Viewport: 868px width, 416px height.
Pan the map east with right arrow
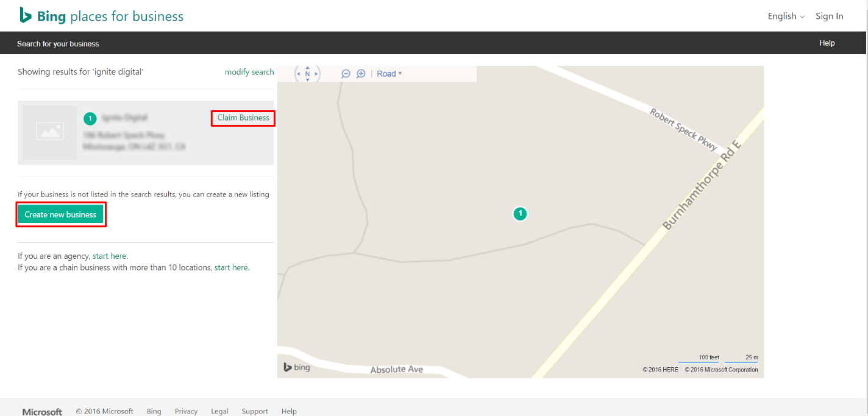point(317,74)
